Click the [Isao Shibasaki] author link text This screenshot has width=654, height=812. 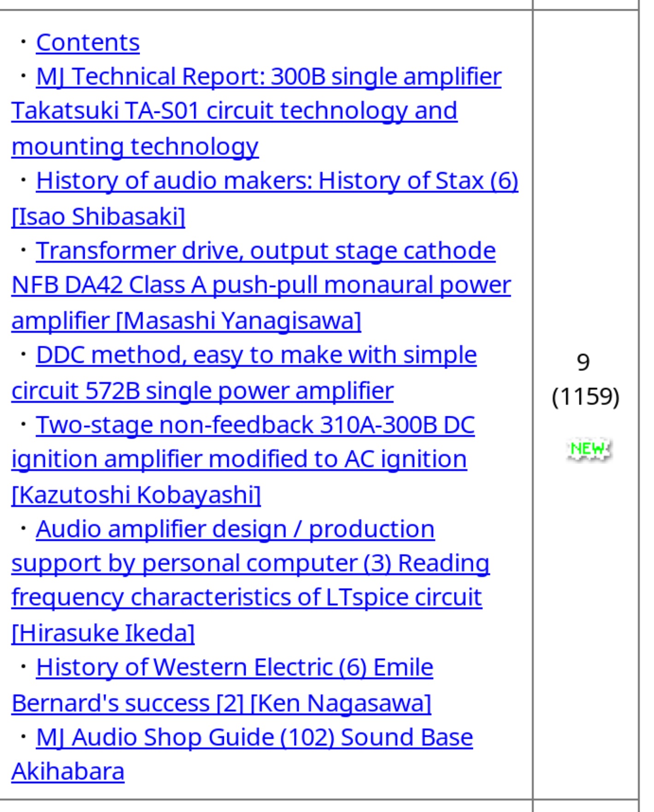(98, 217)
